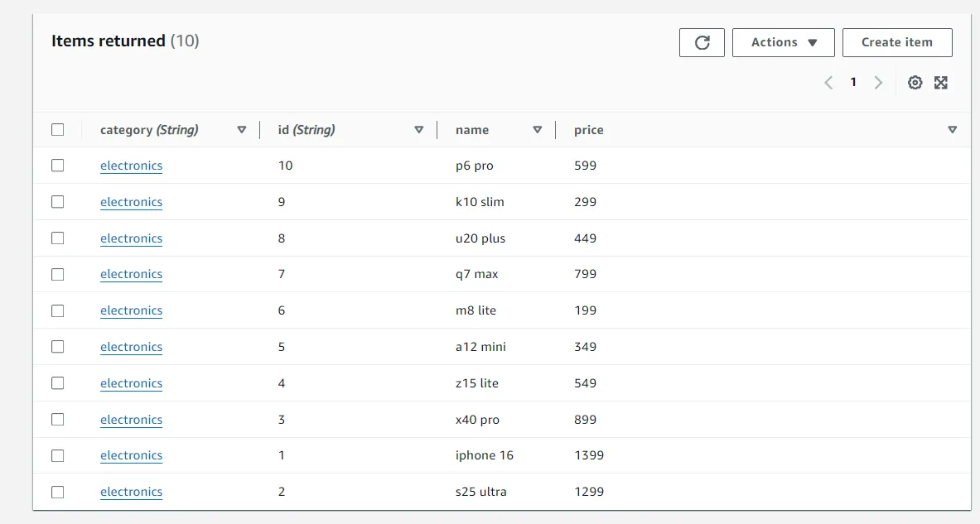Refresh the items table
Screen dimensions: 980x524
[702, 42]
